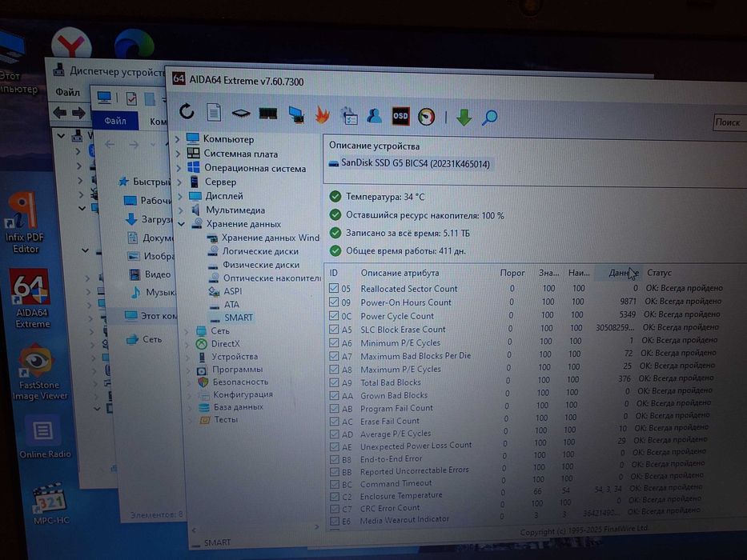Toggle checkbox for 05 Reallocated Sector Count
The width and height of the screenshot is (747, 560).
(x=334, y=288)
